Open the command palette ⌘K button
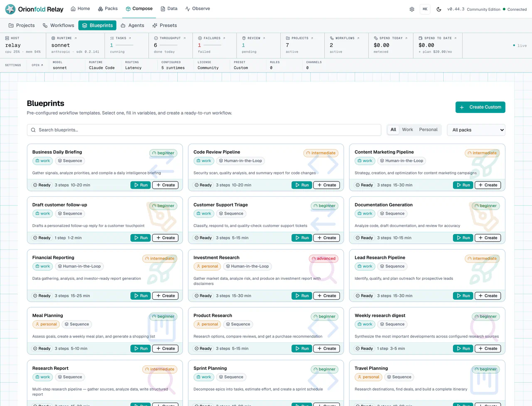The height and width of the screenshot is (406, 532). pyautogui.click(x=425, y=9)
